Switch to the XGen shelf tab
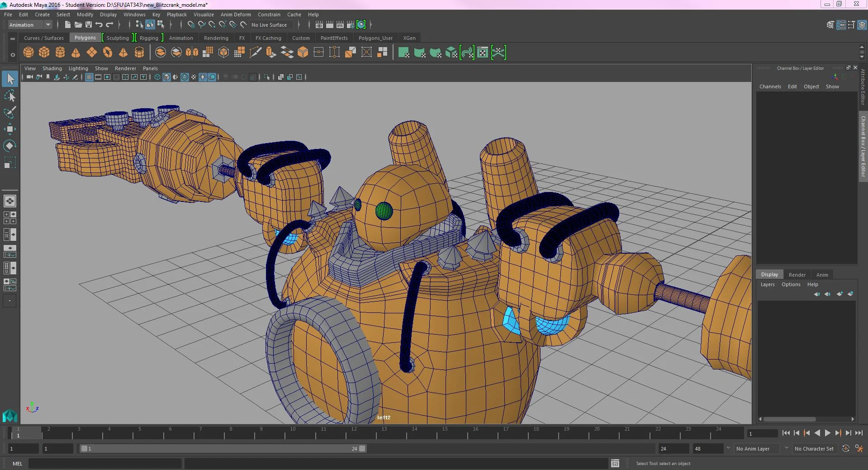 pos(409,38)
